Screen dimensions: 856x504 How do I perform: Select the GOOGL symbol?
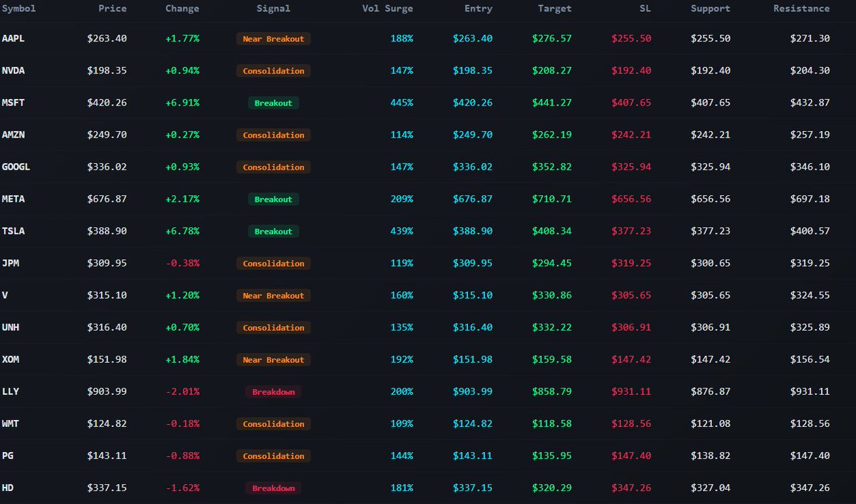tap(16, 167)
